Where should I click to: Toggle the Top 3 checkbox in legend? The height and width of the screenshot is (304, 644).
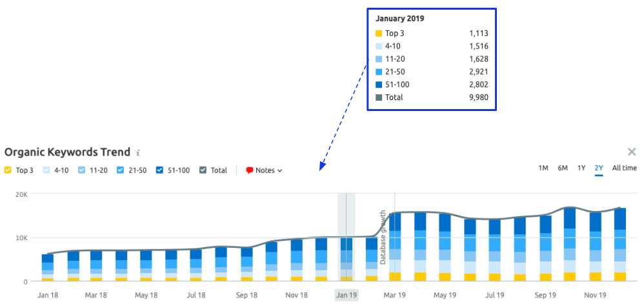click(8, 170)
